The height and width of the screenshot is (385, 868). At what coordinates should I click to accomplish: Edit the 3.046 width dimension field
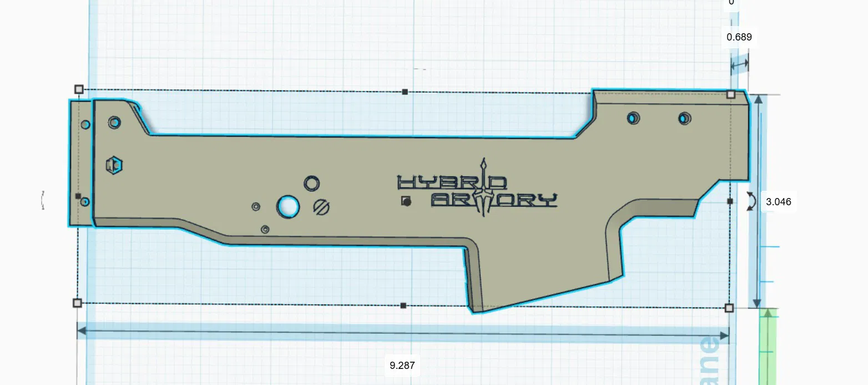point(778,201)
